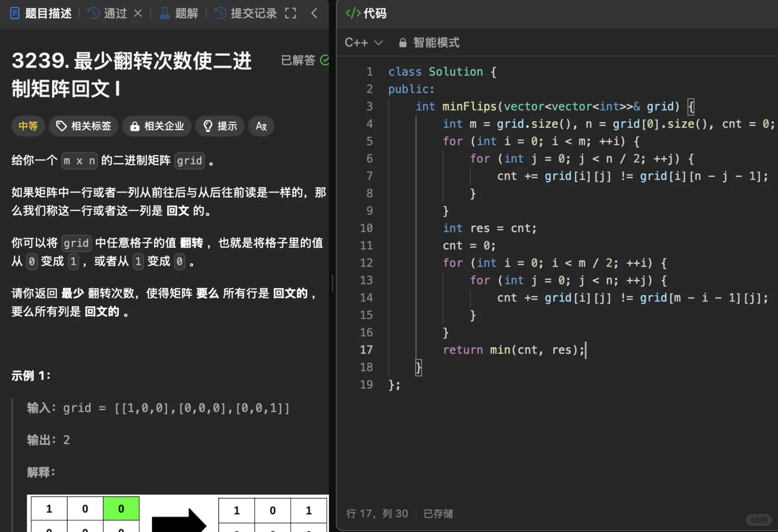Show 相关标签 topics

click(83, 126)
